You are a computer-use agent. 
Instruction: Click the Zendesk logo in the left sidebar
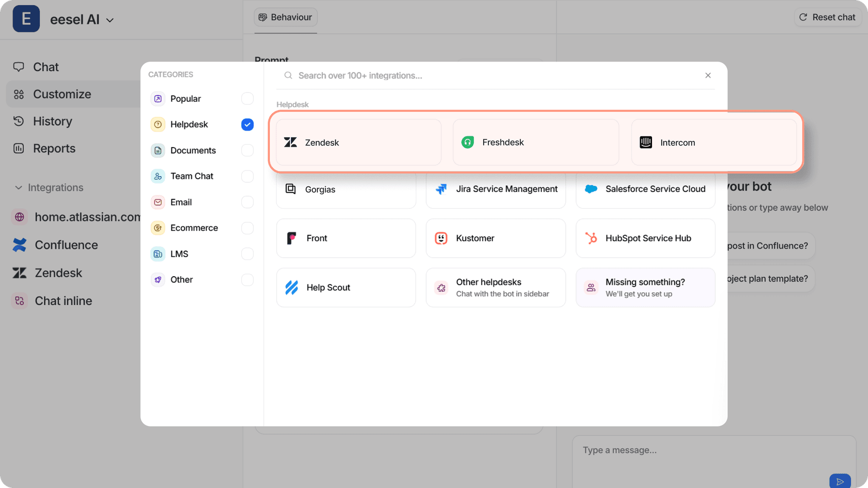(x=20, y=273)
